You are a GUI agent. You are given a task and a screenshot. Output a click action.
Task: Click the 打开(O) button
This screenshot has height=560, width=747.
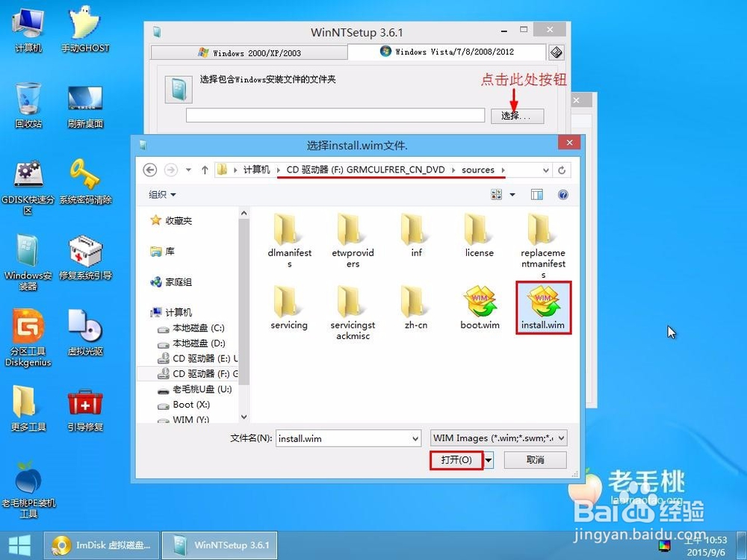456,460
